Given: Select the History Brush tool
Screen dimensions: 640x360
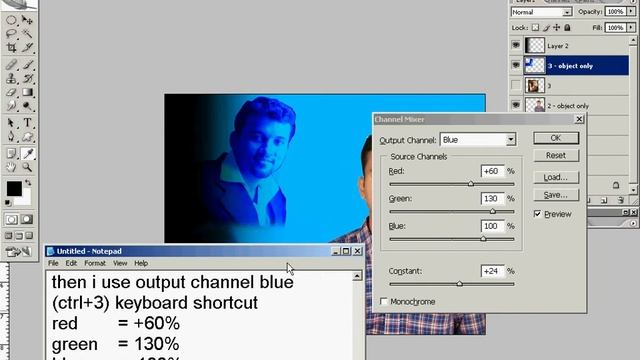Looking at the screenshot, I should pos(27,78).
